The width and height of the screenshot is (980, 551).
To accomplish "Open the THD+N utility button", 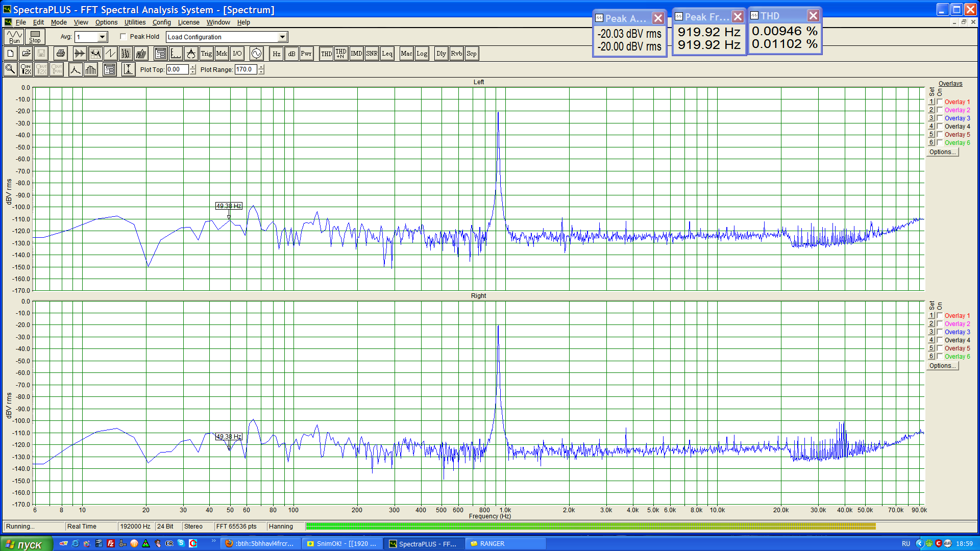I will coord(341,54).
